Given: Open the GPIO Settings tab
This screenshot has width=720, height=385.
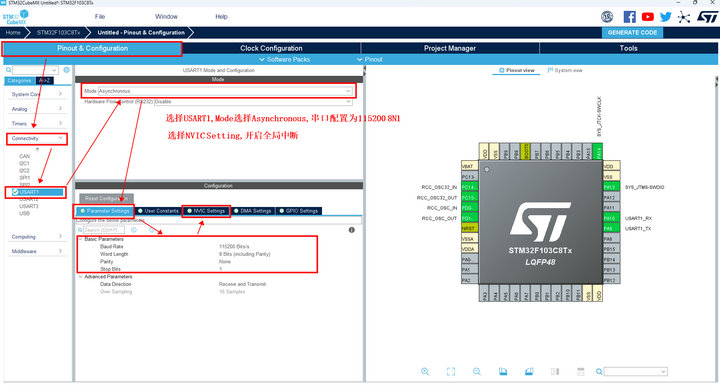Looking at the screenshot, I should pyautogui.click(x=298, y=211).
